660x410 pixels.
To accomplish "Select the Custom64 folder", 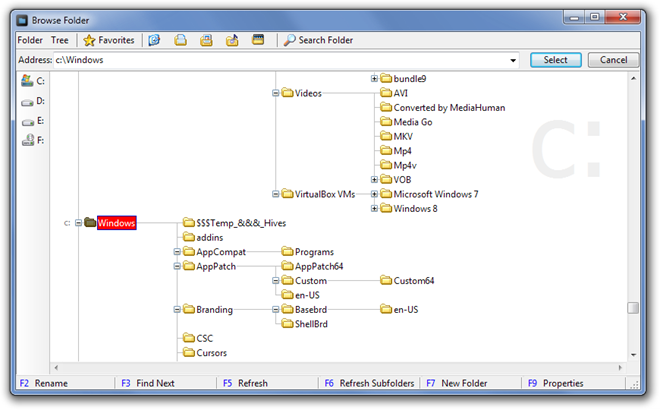I will pyautogui.click(x=407, y=280).
